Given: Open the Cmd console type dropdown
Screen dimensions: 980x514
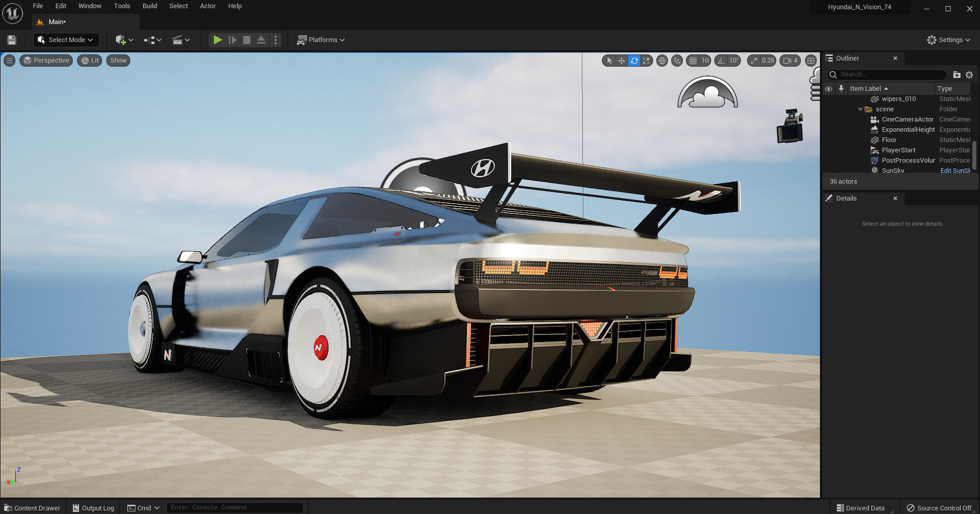Looking at the screenshot, I should point(144,508).
